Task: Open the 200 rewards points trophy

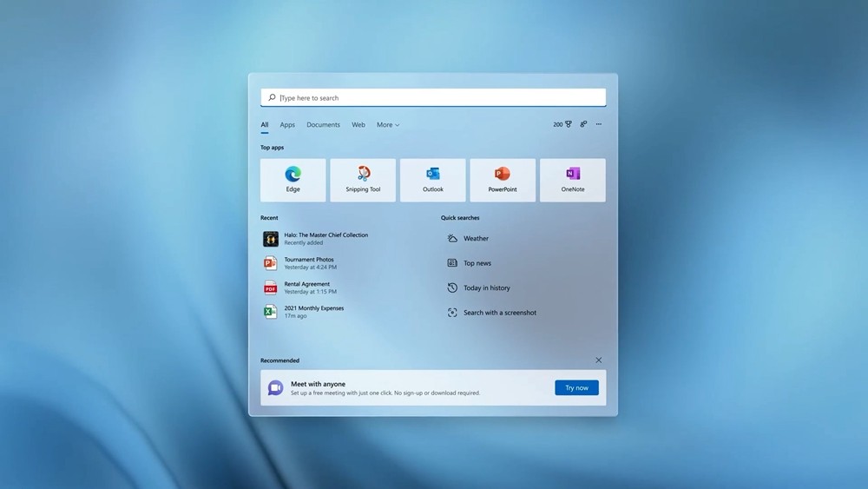Action: click(562, 124)
